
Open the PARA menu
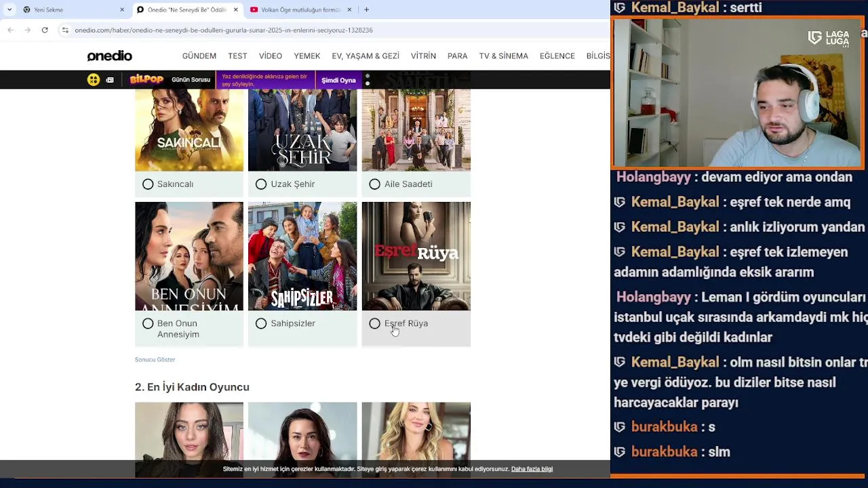458,56
